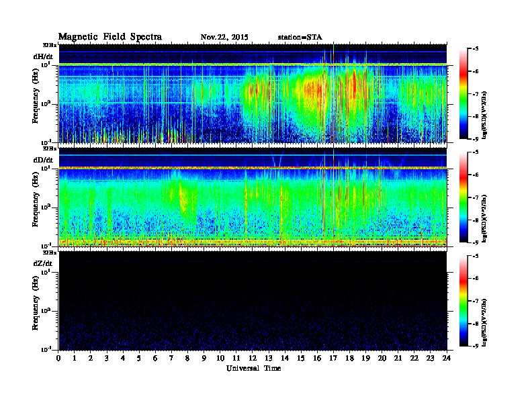Click the 10^1 frequency tick of the dH/dt panel
The width and height of the screenshot is (532, 411).
(46, 64)
